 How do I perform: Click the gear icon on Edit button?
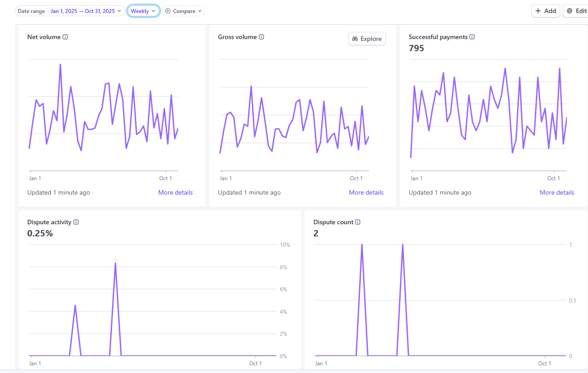click(x=570, y=11)
